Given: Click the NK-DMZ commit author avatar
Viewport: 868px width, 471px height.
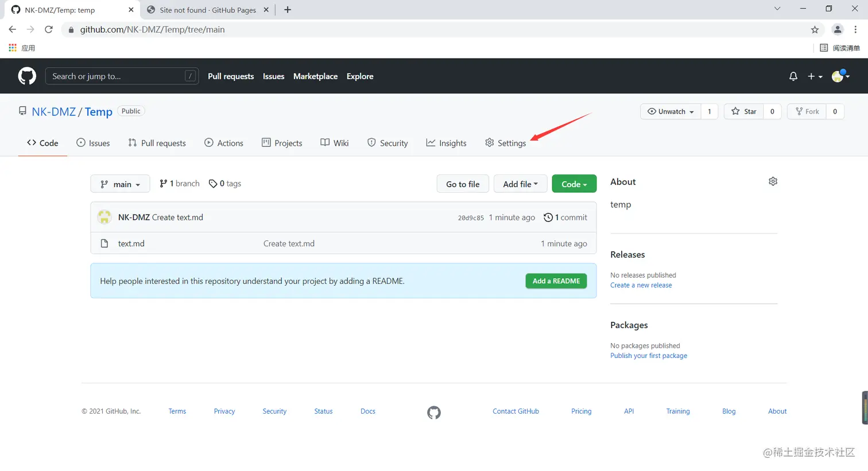Looking at the screenshot, I should (x=104, y=217).
